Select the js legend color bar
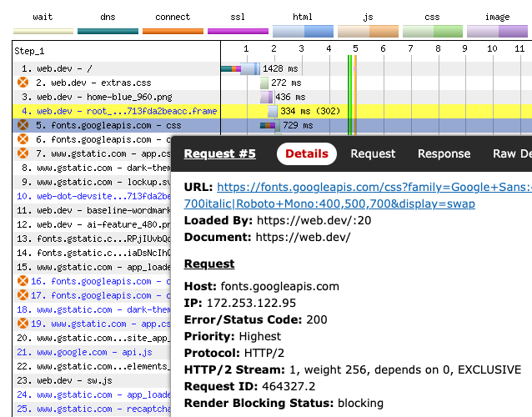Viewport: 532px width, 417px height. pos(368,31)
